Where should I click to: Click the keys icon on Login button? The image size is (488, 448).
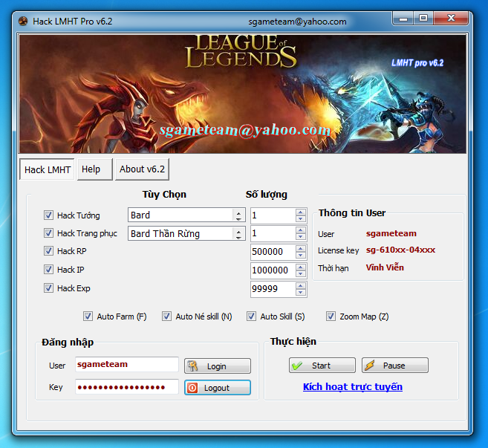click(192, 366)
